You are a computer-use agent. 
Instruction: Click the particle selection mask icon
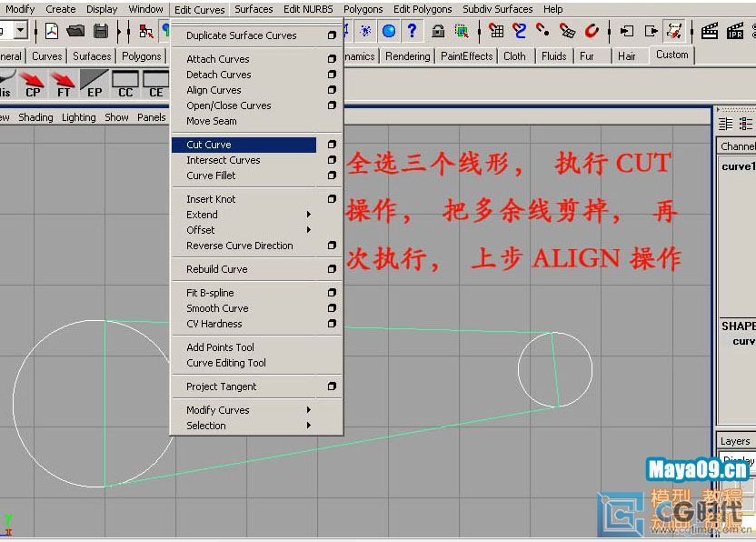tap(365, 31)
